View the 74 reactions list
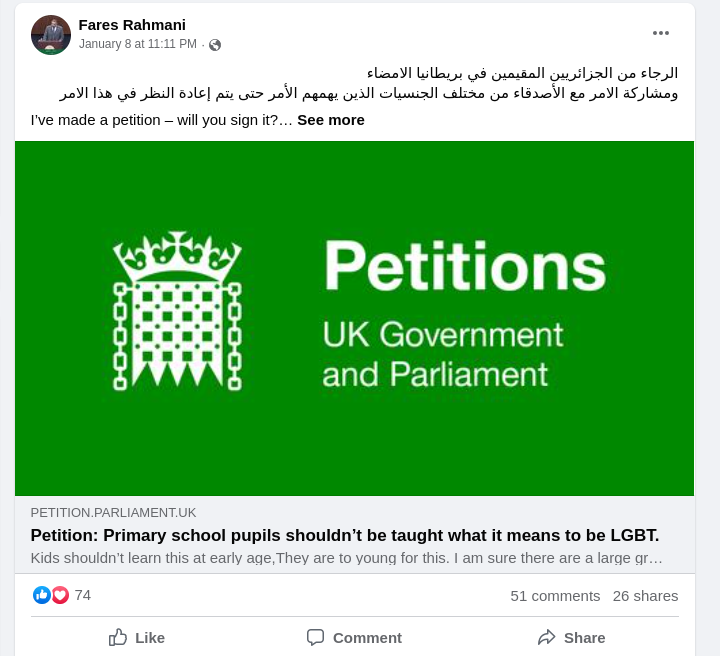This screenshot has height=656, width=720. point(83,595)
